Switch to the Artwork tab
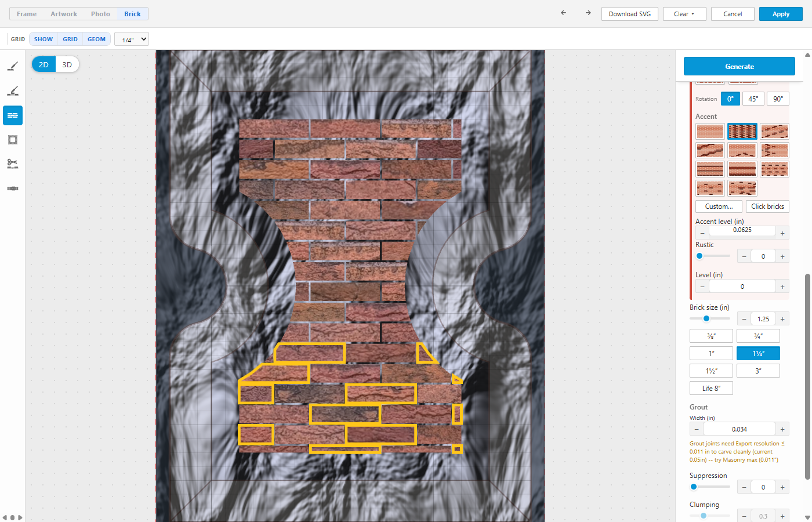 [x=64, y=14]
